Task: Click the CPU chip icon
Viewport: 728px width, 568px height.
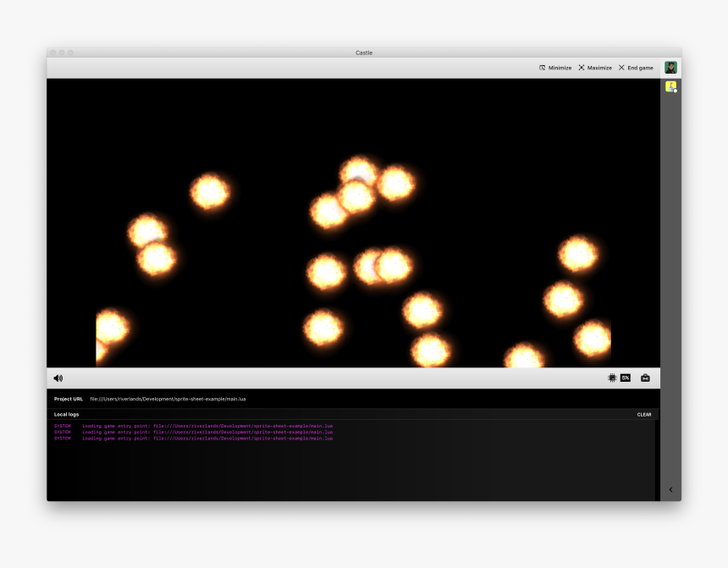Action: [x=612, y=378]
